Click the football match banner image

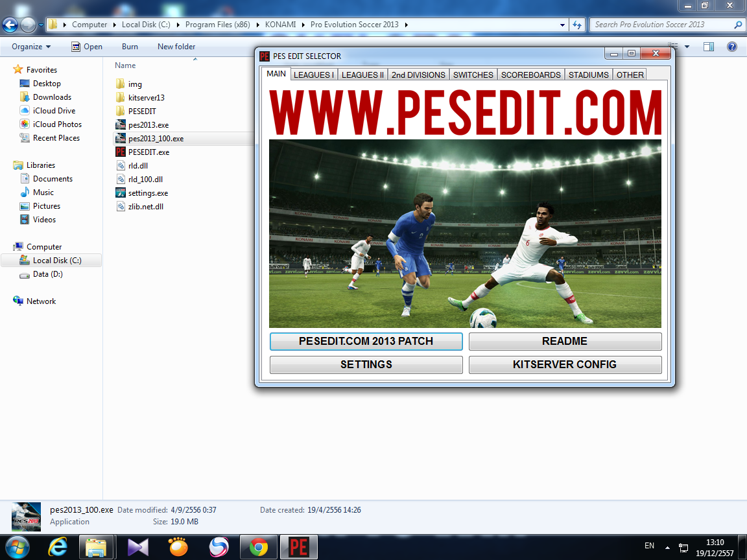465,233
